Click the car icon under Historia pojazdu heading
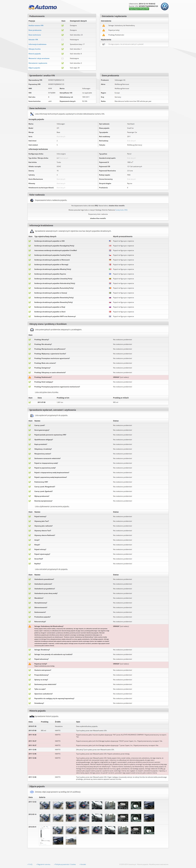 [x=32, y=716]
